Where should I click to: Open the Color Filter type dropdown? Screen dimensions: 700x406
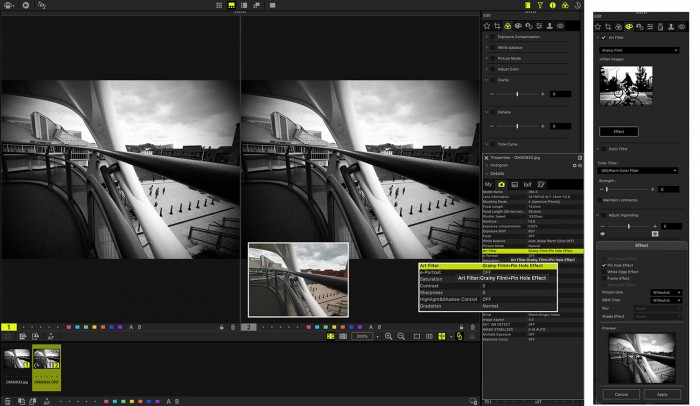click(x=639, y=170)
